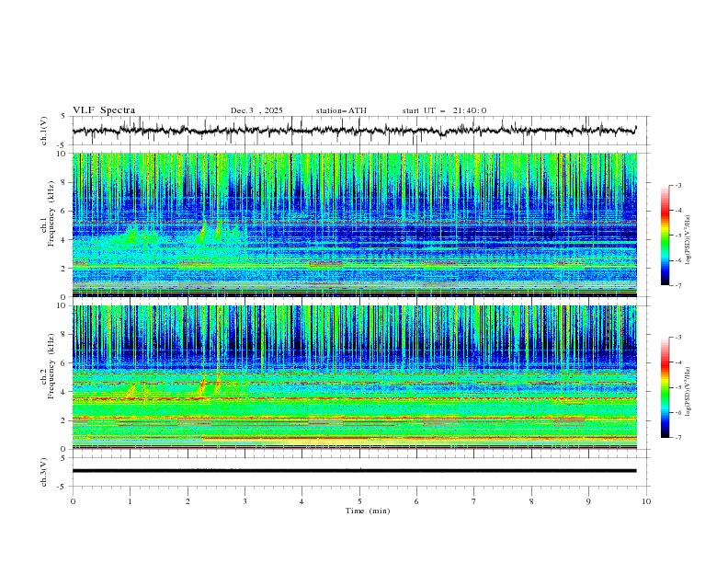Click the "8" kHz tick on ch.2 spectrogram

[64, 335]
